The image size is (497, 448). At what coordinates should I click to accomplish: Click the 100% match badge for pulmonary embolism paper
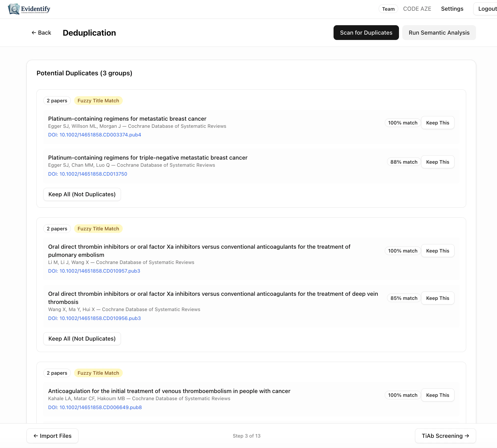pos(402,251)
